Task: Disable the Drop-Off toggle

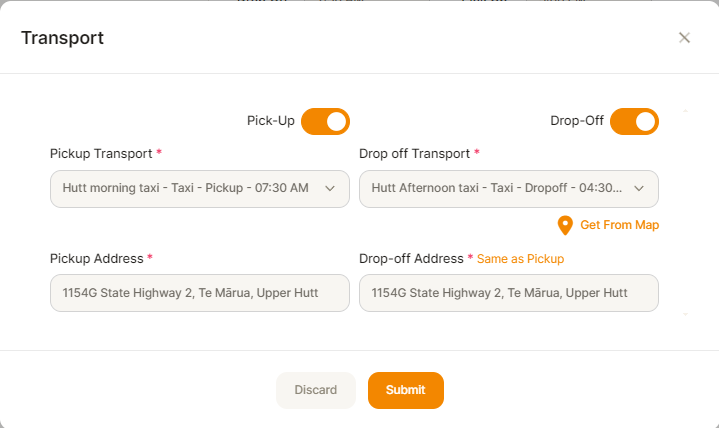Action: coord(634,122)
